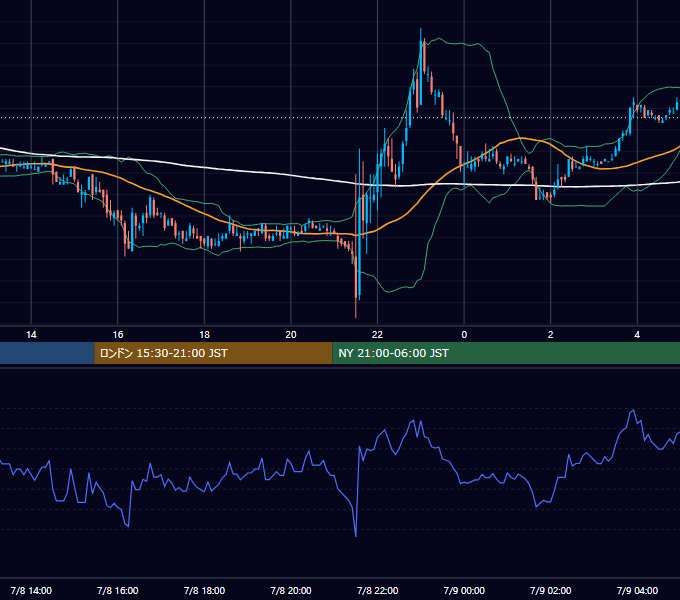Click the 7/8 20:00 date label
680x600 pixels.
[x=291, y=590]
